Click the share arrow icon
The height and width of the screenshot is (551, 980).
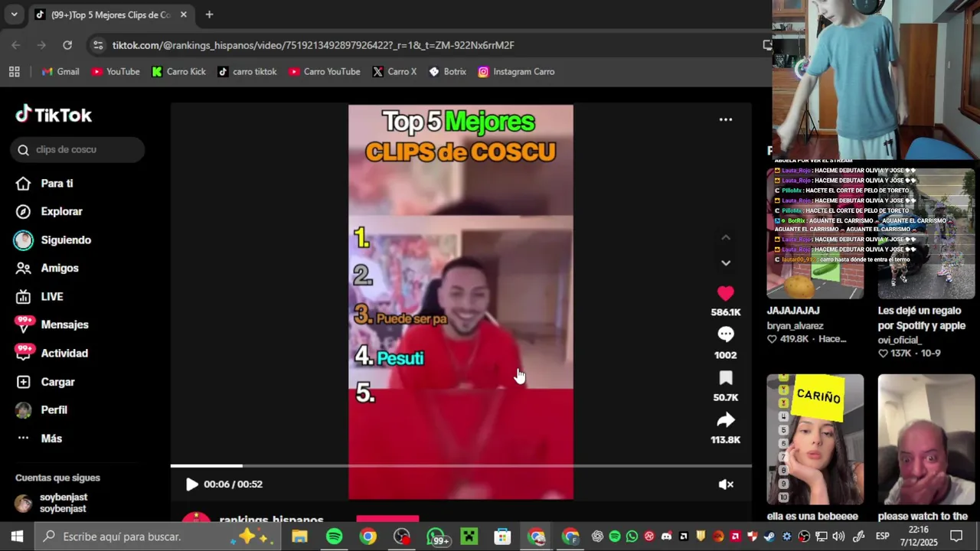point(725,419)
